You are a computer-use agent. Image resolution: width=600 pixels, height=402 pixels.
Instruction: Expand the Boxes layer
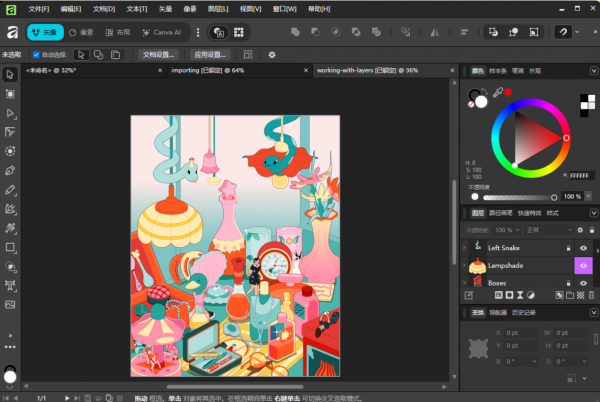pyautogui.click(x=465, y=283)
